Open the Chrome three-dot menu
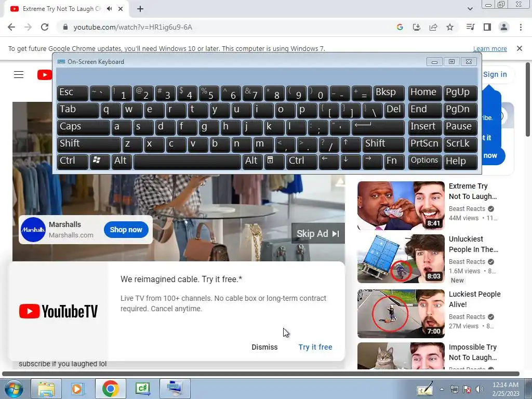Viewport: 532px width, 399px height. pyautogui.click(x=521, y=27)
